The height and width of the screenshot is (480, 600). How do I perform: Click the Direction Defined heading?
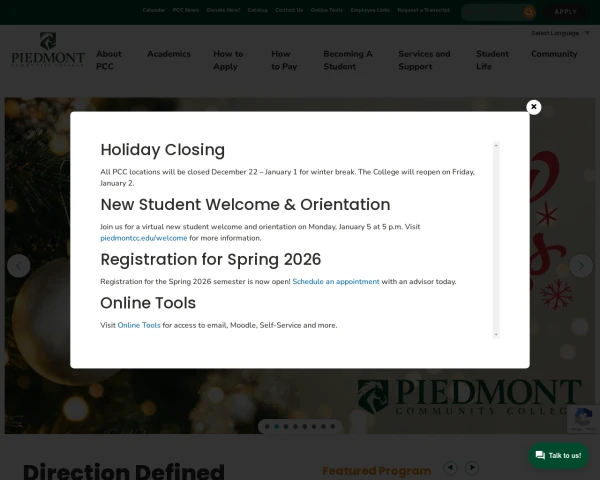(x=124, y=471)
